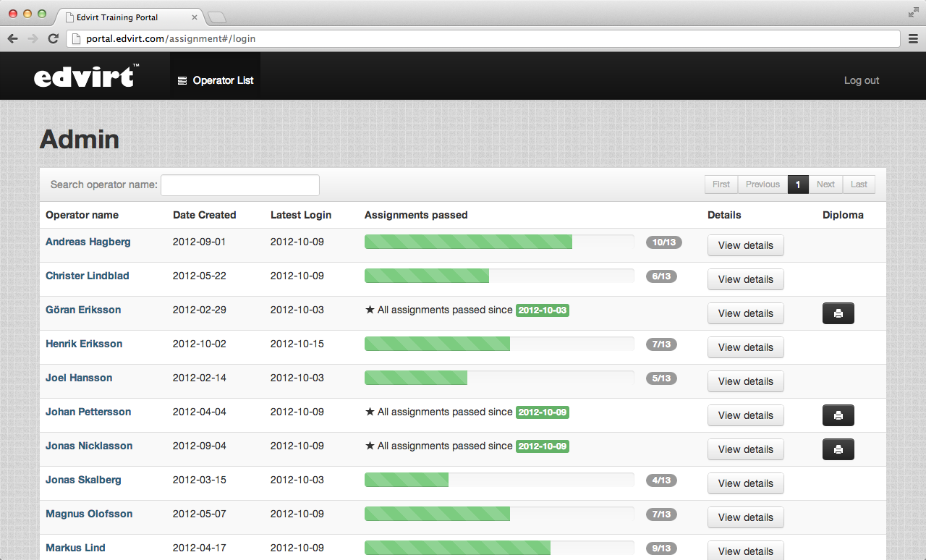Click the browser address bar
The width and height of the screenshot is (926, 560).
click(485, 38)
